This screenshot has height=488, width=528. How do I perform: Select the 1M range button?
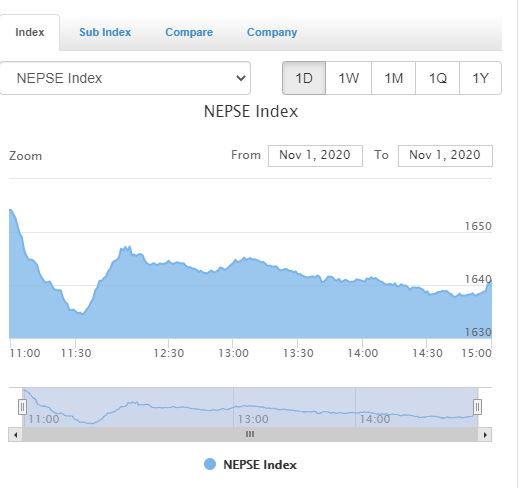coord(394,78)
